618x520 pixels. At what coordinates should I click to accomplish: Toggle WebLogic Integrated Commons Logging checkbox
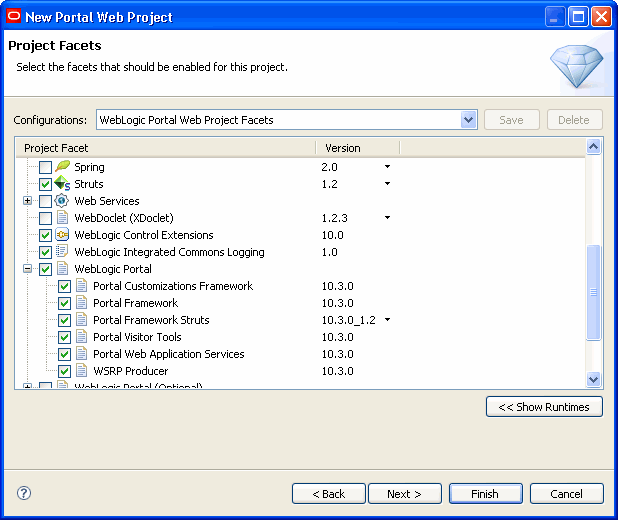45,252
